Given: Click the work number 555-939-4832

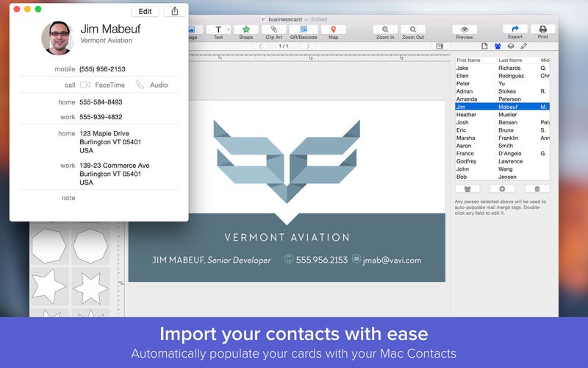Looking at the screenshot, I should click(101, 117).
